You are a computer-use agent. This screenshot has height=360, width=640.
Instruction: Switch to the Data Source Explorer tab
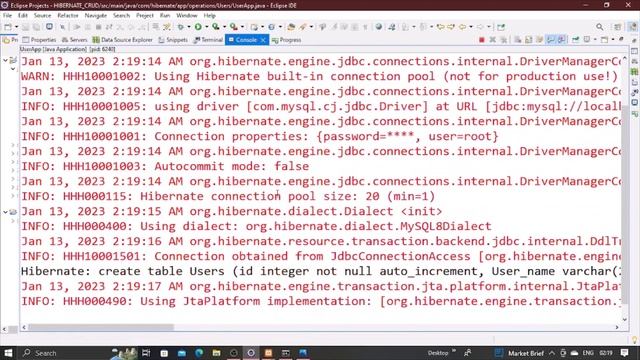(x=122, y=40)
